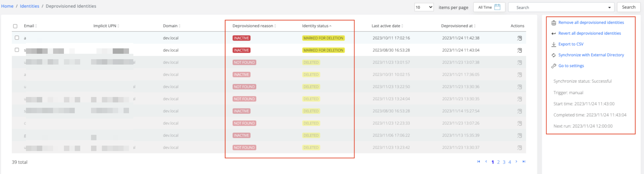644x174 pixels.
Task: Go to Identities in the breadcrumb
Action: click(29, 6)
